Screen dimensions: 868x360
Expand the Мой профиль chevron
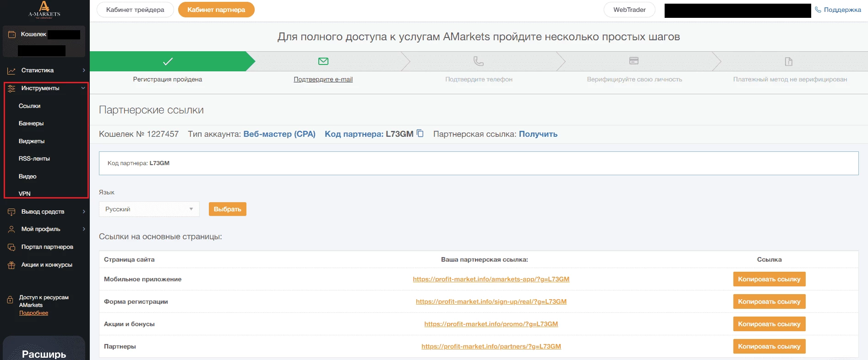point(84,229)
